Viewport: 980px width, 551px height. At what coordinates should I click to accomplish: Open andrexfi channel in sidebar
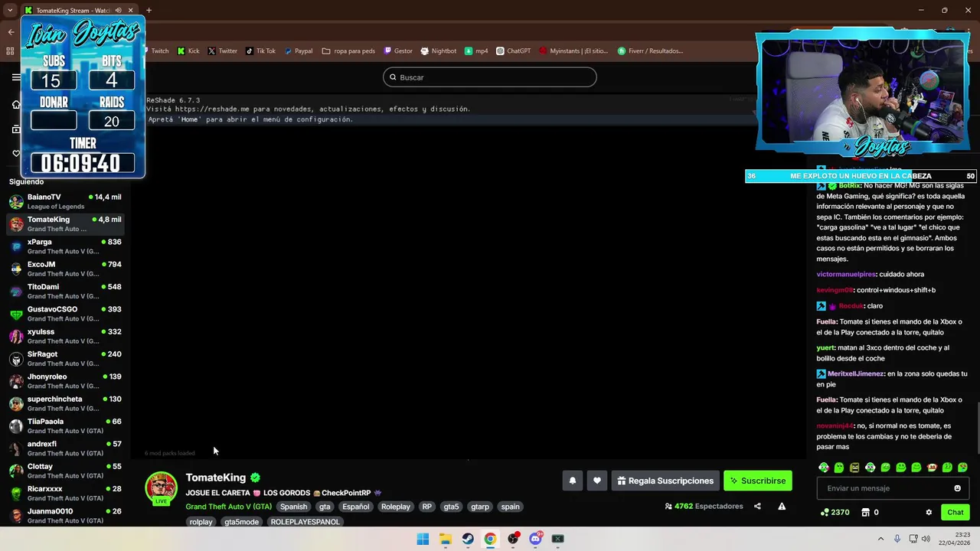(65, 448)
